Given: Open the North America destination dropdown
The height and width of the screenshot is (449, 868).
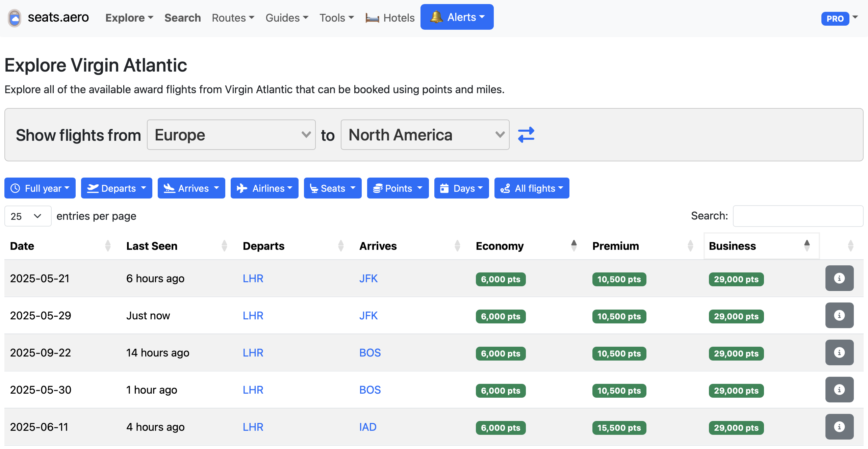Looking at the screenshot, I should [x=425, y=135].
